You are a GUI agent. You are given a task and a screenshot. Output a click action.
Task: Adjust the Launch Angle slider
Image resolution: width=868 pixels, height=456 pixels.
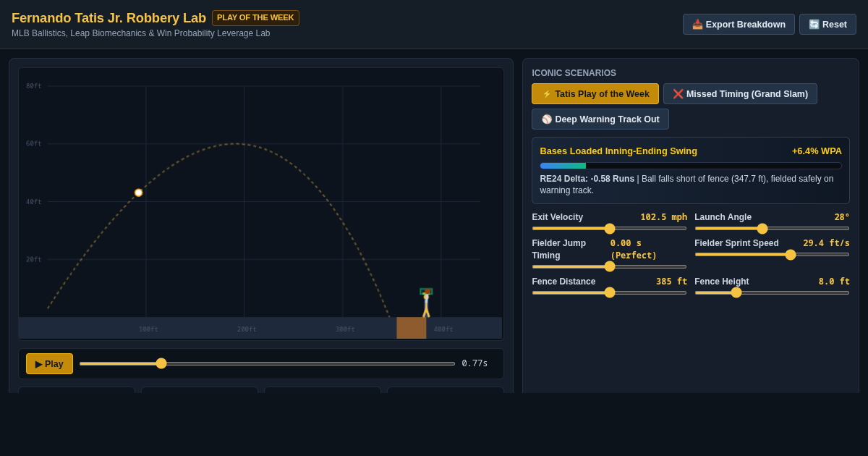pos(772,229)
